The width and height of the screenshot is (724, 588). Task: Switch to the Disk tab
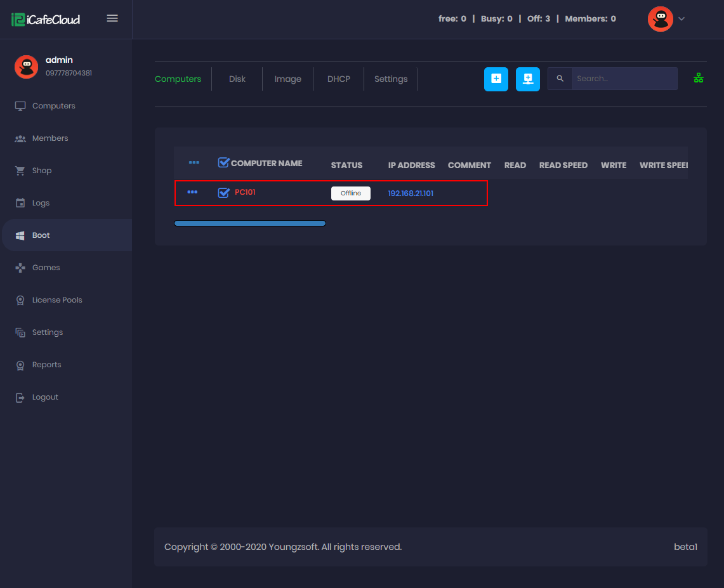[237, 79]
